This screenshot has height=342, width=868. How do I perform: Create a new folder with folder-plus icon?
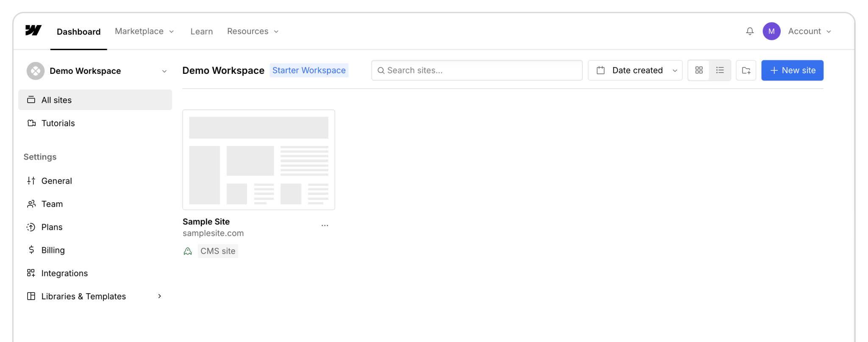746,70
